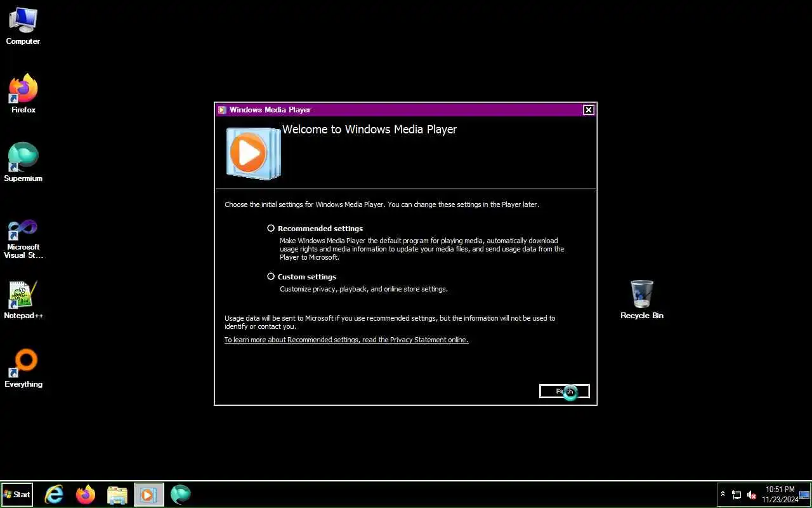The height and width of the screenshot is (508, 812).
Task: Select the Recycle Bin desktop icon
Action: click(x=642, y=300)
